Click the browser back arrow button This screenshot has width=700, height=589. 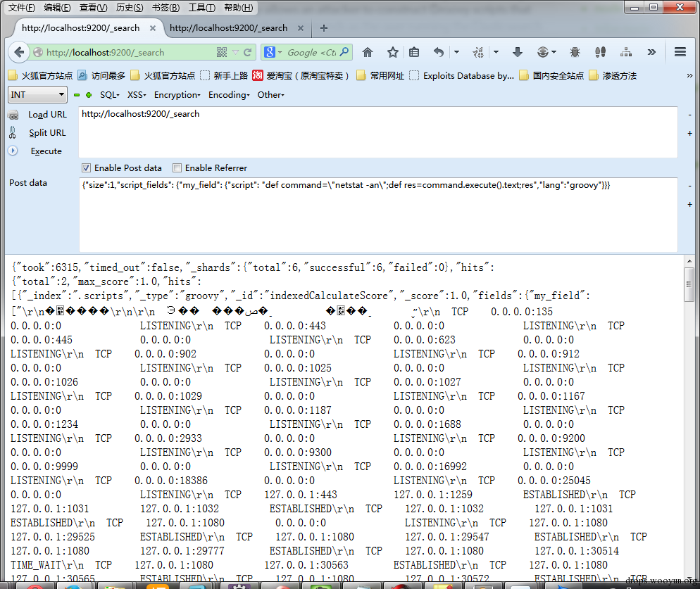[19, 52]
